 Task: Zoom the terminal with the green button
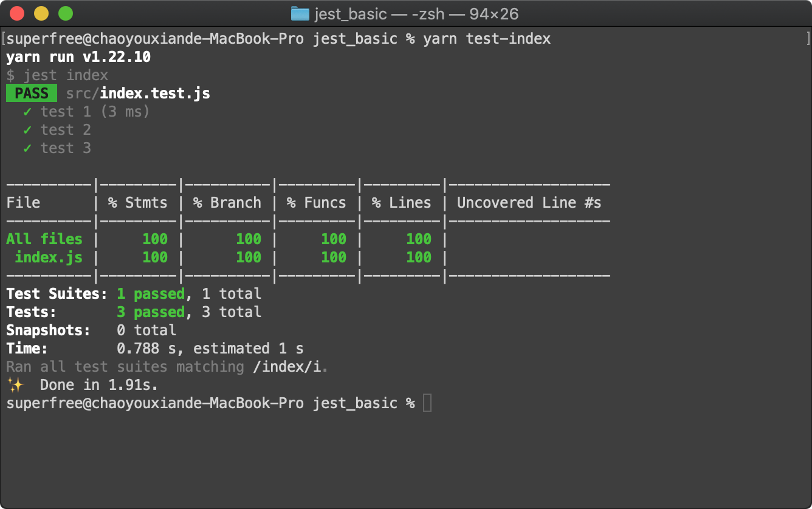pos(66,13)
